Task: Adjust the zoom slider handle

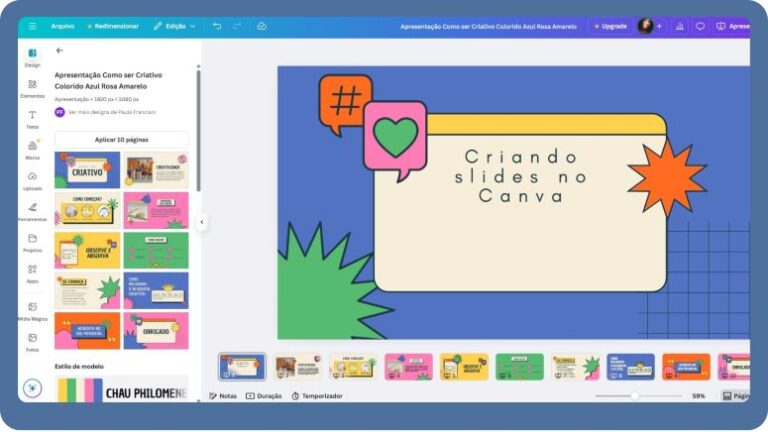Action: point(634,396)
